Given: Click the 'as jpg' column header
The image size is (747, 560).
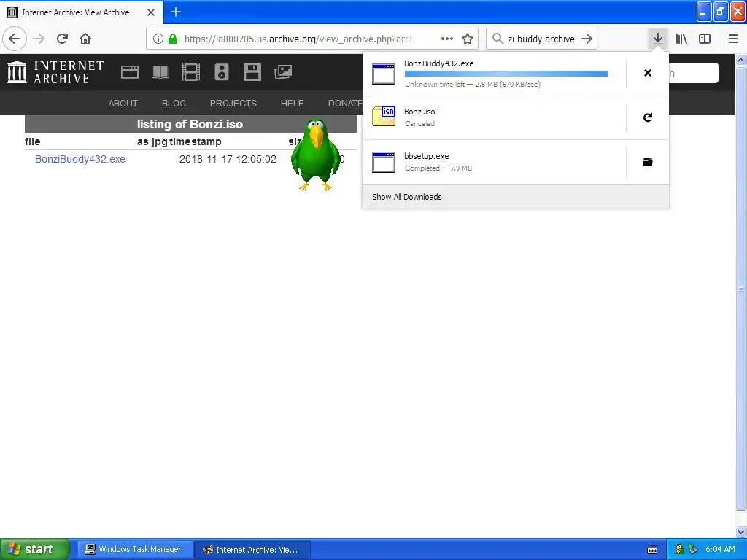Looking at the screenshot, I should [x=152, y=141].
